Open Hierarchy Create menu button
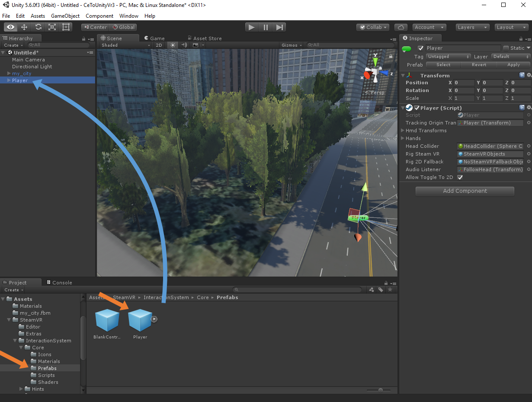 coord(13,45)
